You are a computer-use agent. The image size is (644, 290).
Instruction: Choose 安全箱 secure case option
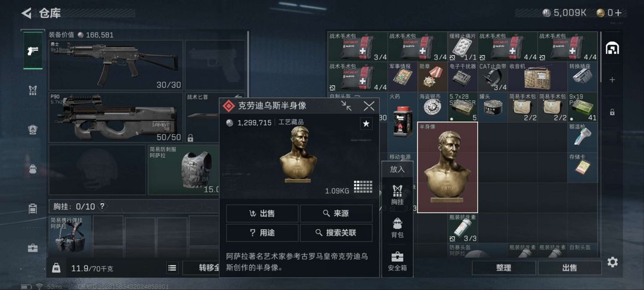click(397, 262)
